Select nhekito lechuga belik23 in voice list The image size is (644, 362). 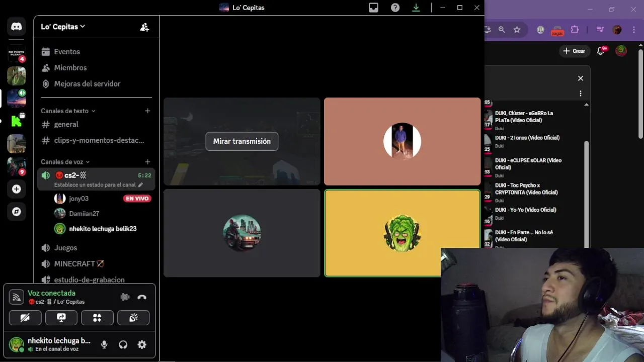[x=102, y=229]
